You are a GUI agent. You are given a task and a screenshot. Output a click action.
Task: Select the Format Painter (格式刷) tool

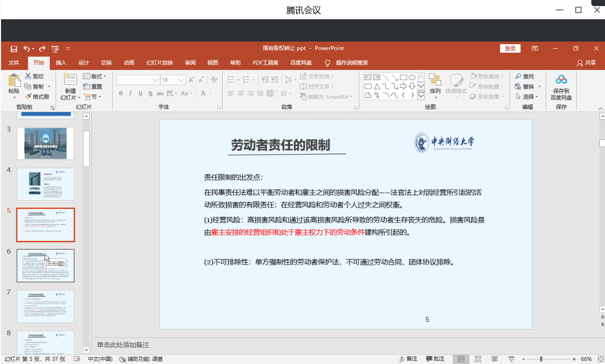[x=28, y=96]
